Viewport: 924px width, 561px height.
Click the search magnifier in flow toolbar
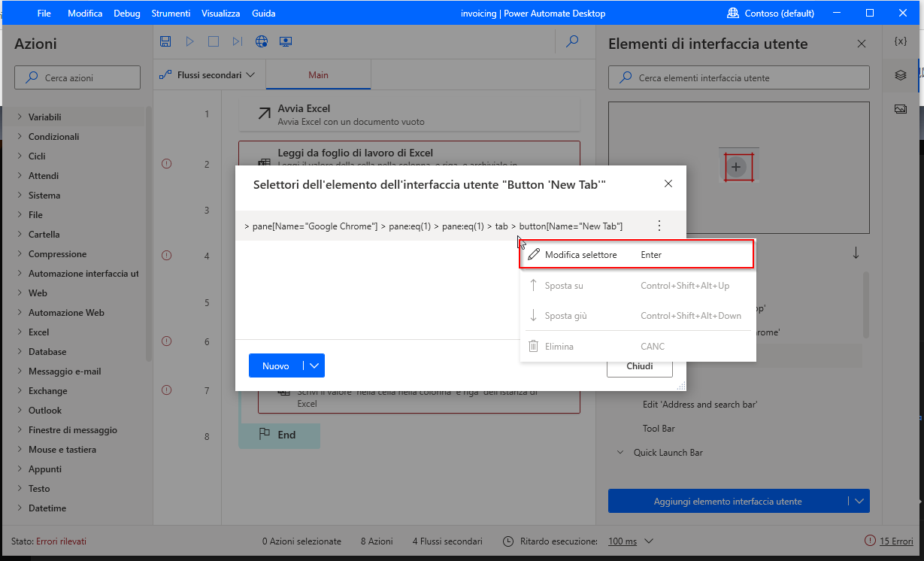coord(573,42)
